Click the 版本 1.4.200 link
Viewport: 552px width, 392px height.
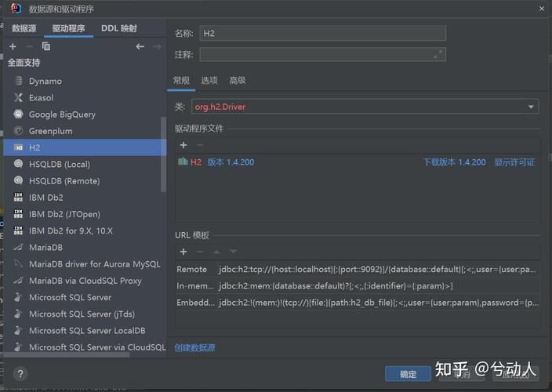(x=231, y=162)
